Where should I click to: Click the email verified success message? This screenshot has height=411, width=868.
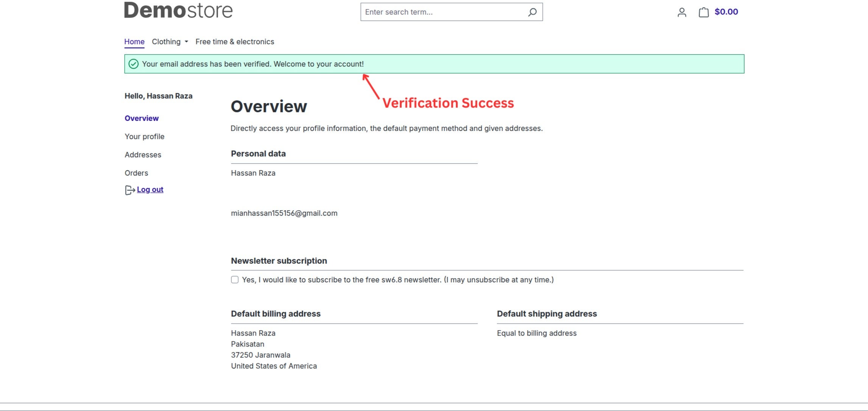(253, 64)
